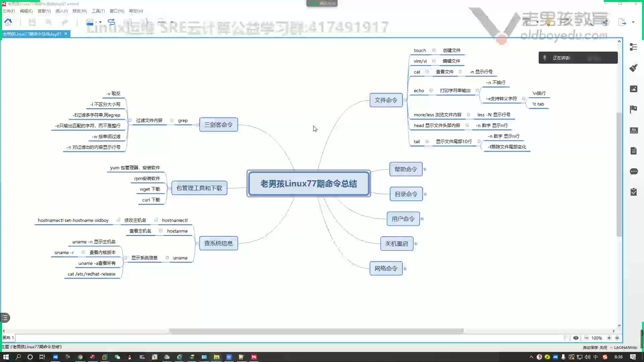This screenshot has width=644, height=362.
Task: Open the 查看(V) menu
Action: [x=44, y=11]
